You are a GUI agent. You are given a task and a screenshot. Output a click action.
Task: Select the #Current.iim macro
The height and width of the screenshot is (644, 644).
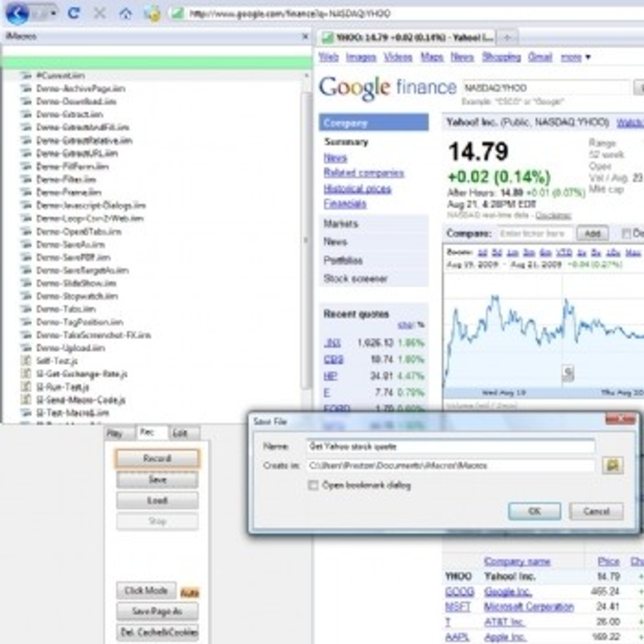[x=60, y=76]
